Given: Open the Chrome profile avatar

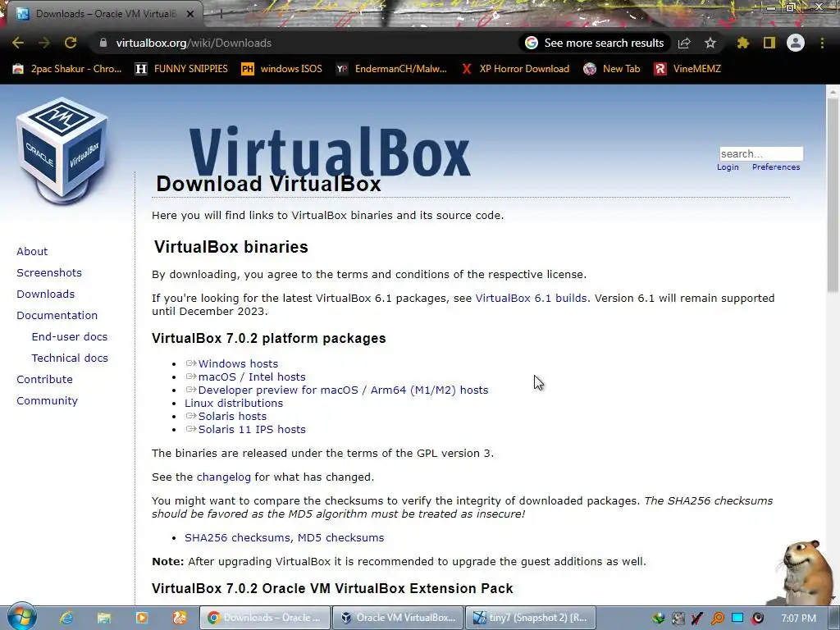Looking at the screenshot, I should click(x=796, y=43).
